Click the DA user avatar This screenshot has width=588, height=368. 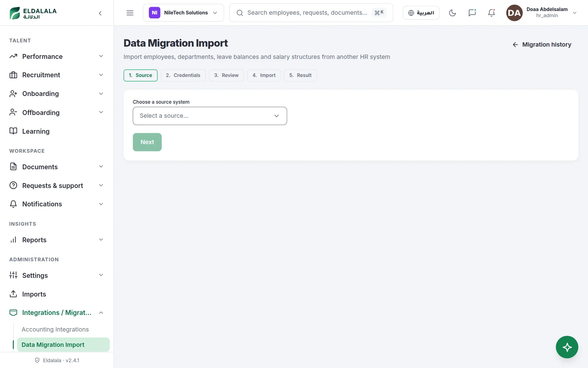click(x=514, y=13)
